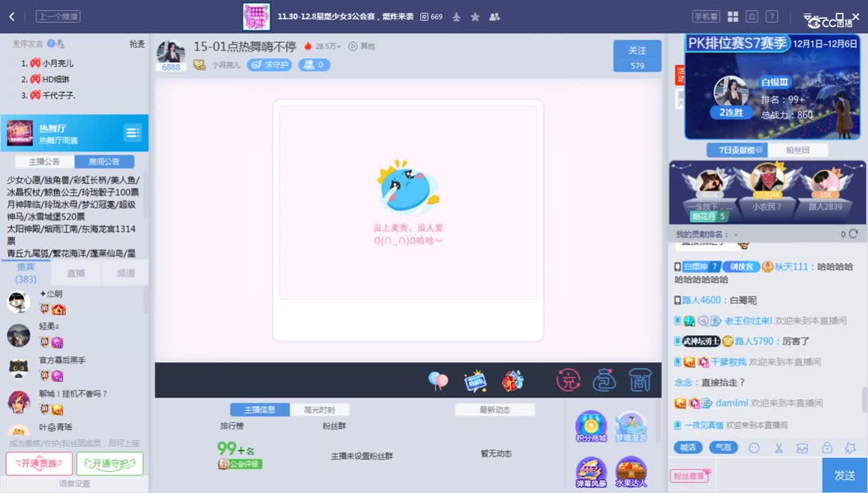Click user 轻柔 in guest list
Screen dimensions: 868x493
49,327
